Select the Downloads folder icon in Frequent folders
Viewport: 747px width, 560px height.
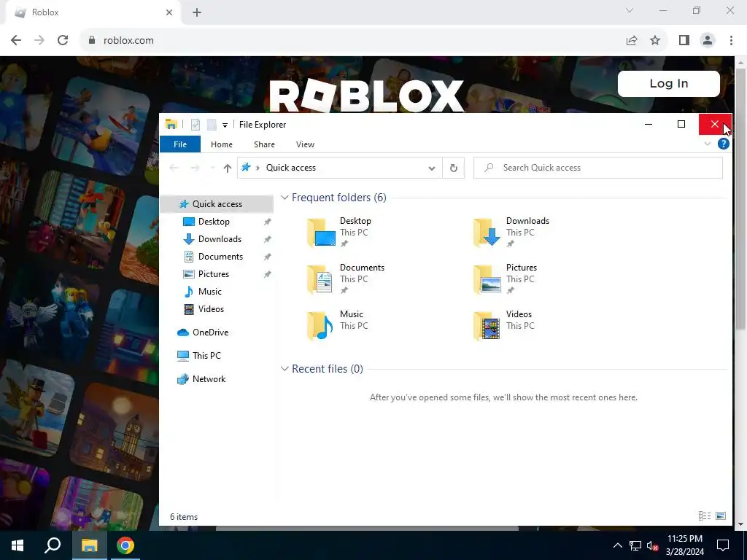pos(487,233)
